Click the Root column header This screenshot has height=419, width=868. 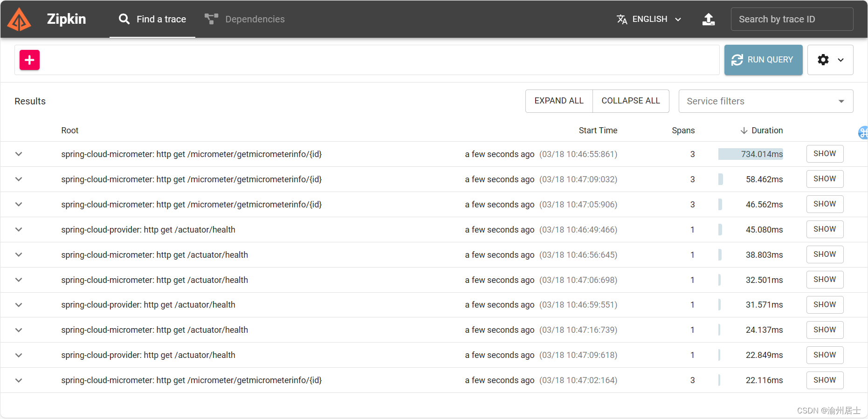(70, 131)
